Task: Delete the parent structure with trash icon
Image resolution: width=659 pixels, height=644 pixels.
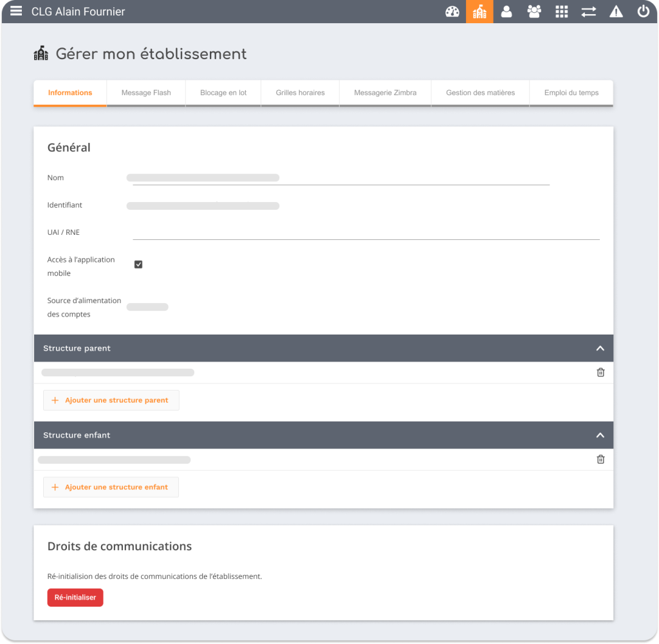Action: (x=600, y=373)
